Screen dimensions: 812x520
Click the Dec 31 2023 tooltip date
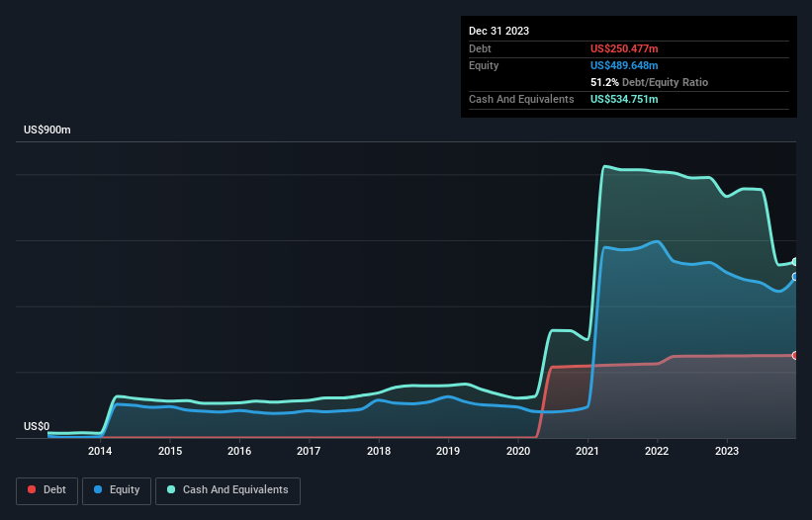[x=498, y=31]
